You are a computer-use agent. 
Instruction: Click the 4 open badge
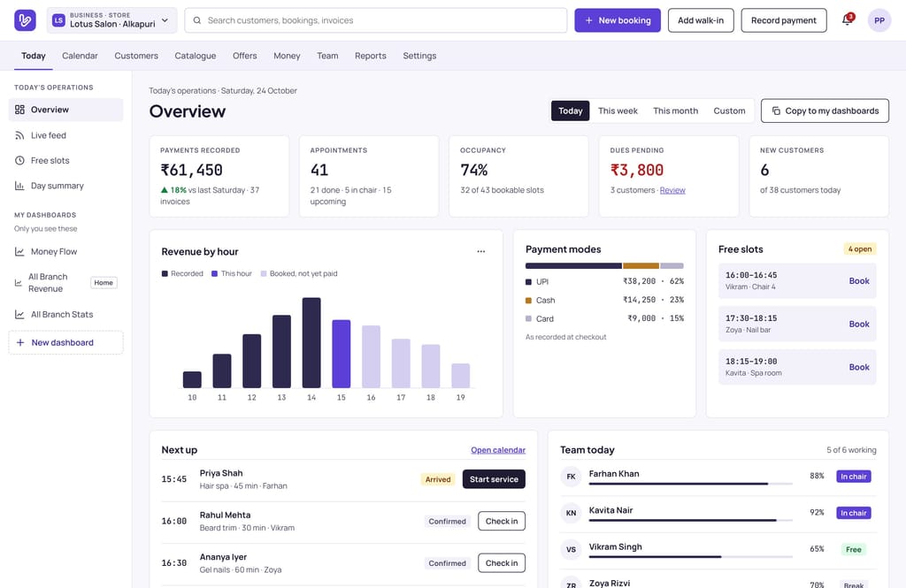pyautogui.click(x=860, y=249)
